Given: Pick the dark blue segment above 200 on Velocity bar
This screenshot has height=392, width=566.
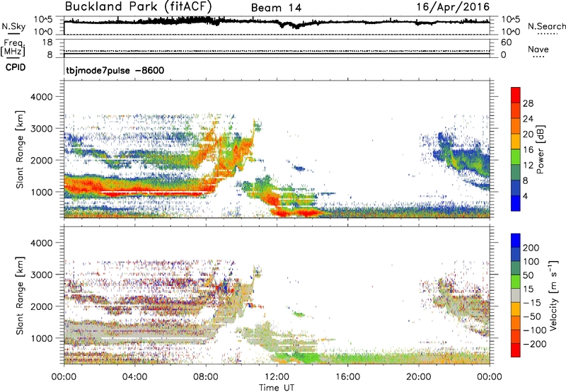Looking at the screenshot, I should point(516,241).
